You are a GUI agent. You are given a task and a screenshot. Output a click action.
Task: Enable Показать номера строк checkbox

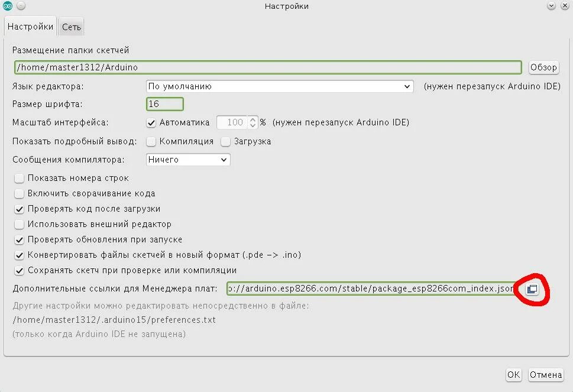click(19, 179)
